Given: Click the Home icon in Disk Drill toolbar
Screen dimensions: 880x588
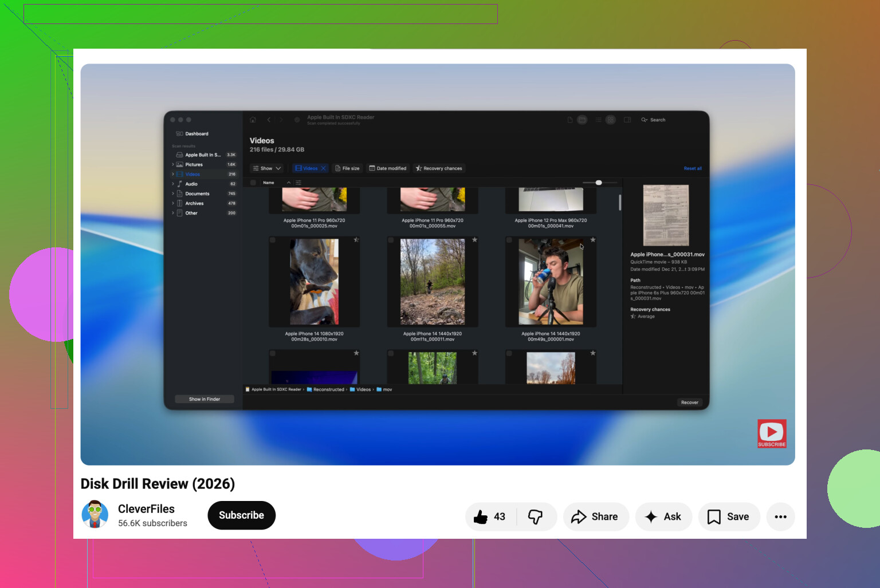Looking at the screenshot, I should (x=253, y=120).
